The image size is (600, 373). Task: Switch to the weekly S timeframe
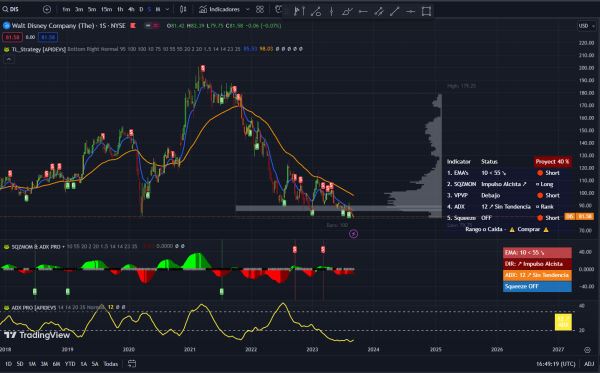149,9
